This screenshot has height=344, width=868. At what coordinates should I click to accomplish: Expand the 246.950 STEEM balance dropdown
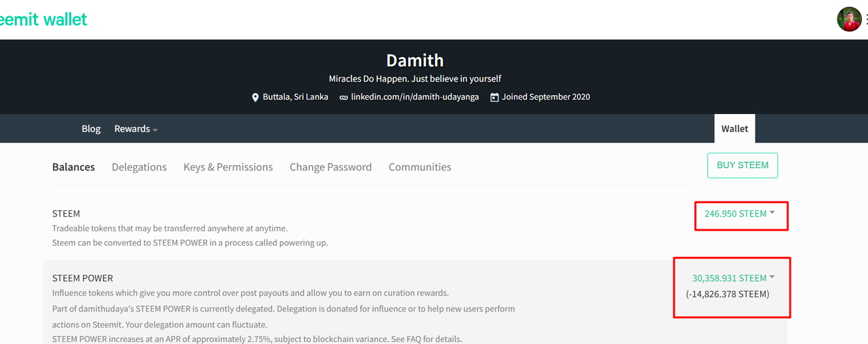739,214
